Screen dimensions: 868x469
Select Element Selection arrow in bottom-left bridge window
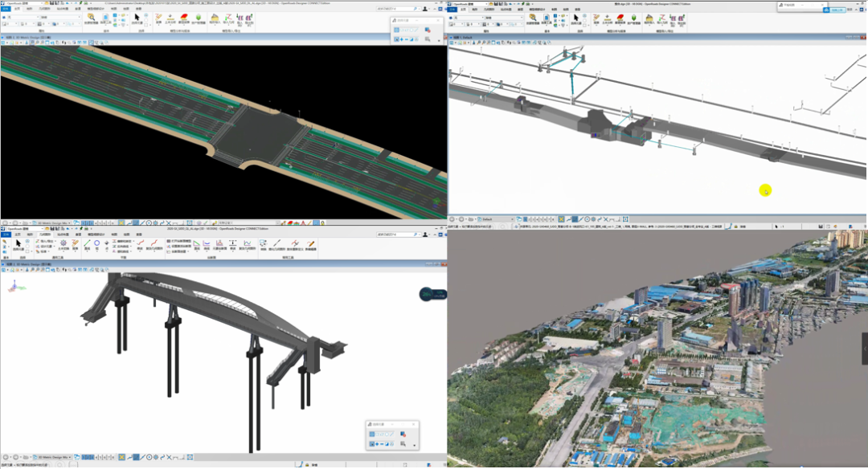[18, 243]
